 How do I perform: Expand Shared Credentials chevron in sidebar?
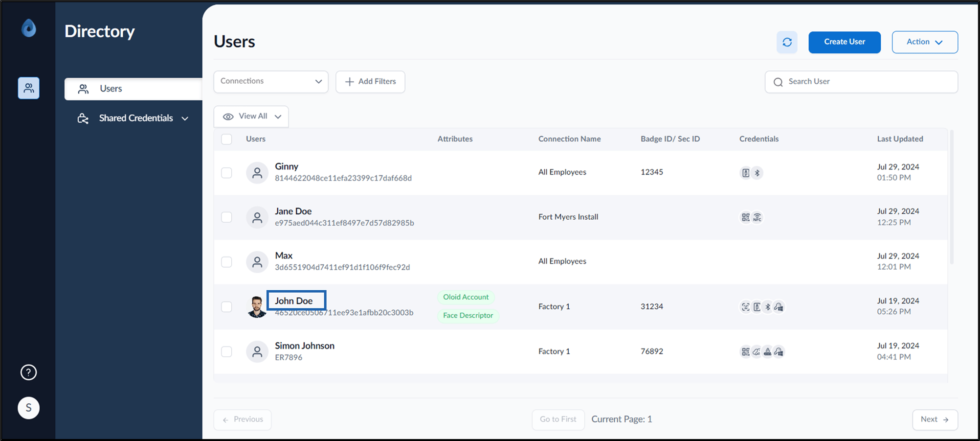point(185,118)
